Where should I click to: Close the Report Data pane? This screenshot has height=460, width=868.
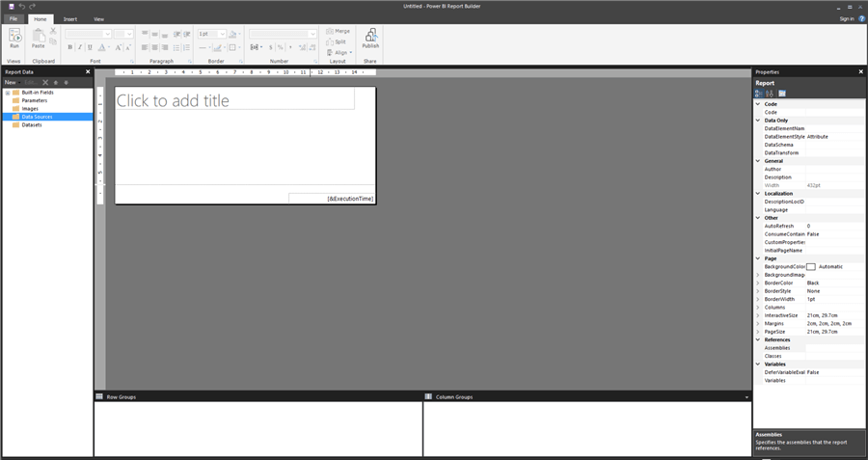88,72
